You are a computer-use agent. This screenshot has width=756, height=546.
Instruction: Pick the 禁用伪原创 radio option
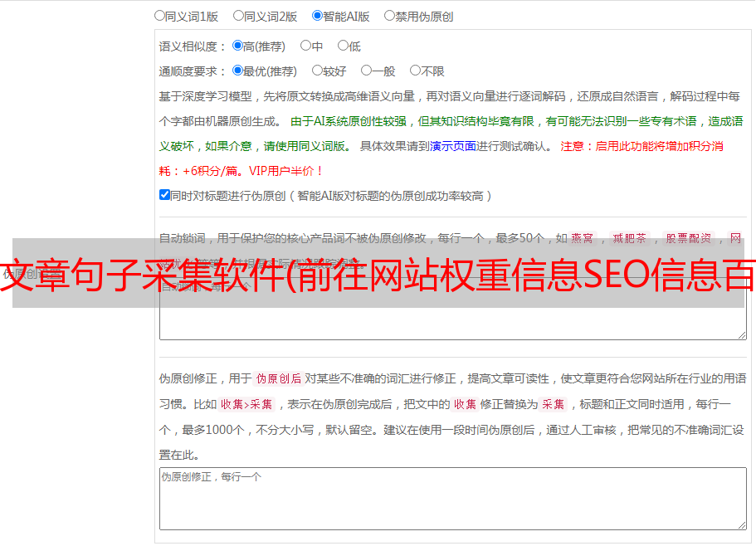tap(389, 15)
